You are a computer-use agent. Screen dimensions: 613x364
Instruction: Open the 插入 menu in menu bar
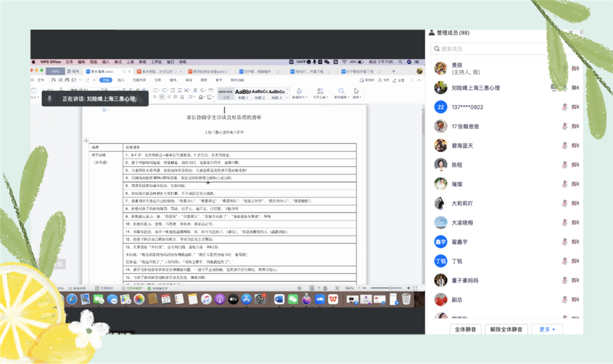pos(106,62)
